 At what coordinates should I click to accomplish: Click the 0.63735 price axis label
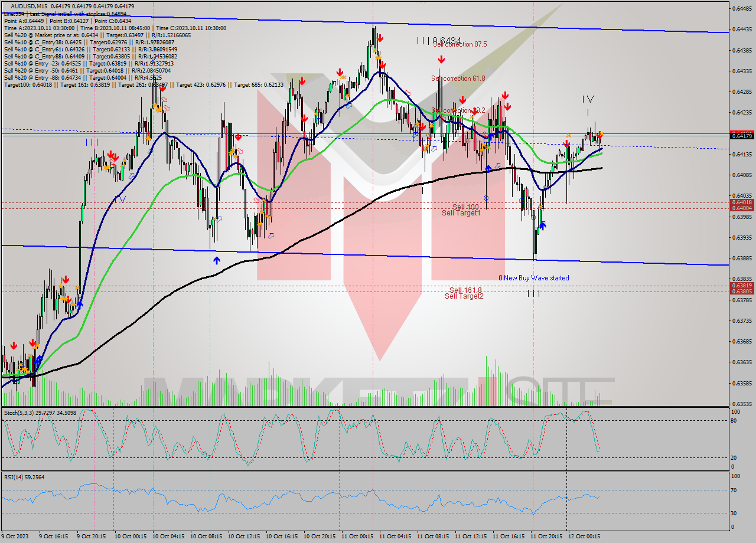pyautogui.click(x=742, y=320)
